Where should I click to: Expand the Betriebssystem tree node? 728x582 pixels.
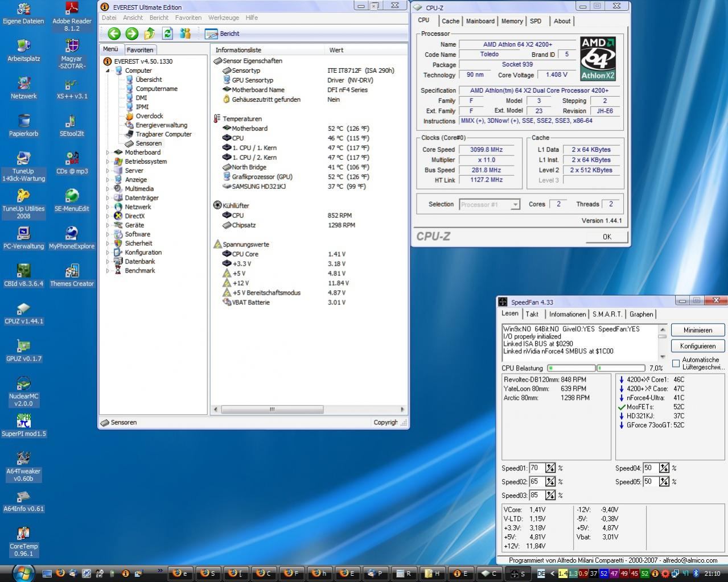(108, 162)
